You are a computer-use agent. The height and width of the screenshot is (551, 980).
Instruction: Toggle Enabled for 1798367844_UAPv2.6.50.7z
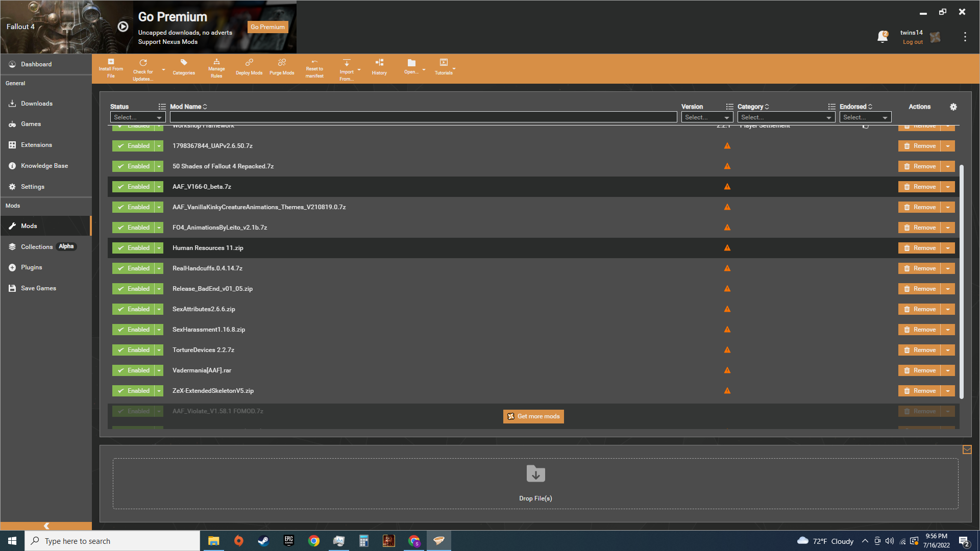pos(133,146)
